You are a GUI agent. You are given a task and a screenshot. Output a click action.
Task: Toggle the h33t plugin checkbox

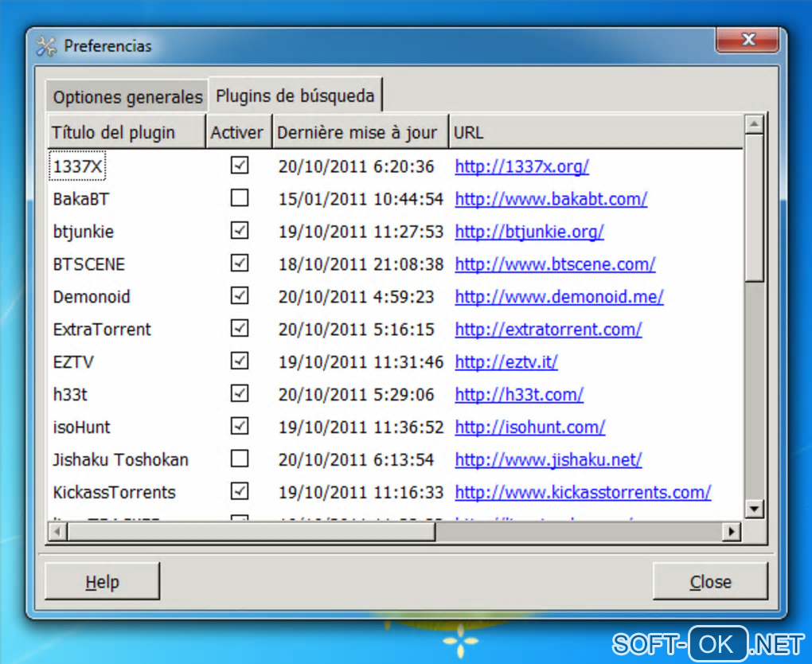click(x=240, y=394)
